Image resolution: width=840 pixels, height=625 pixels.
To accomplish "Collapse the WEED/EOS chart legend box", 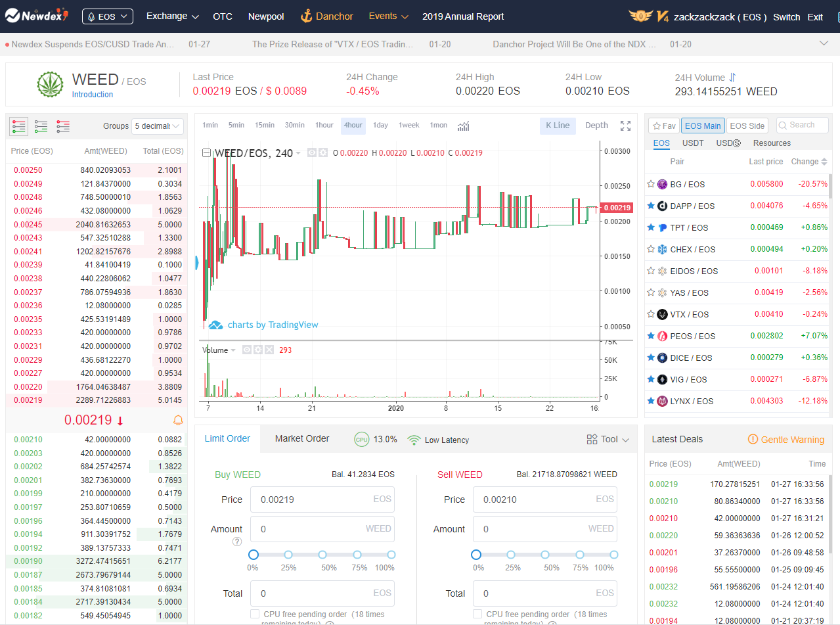I will point(207,153).
